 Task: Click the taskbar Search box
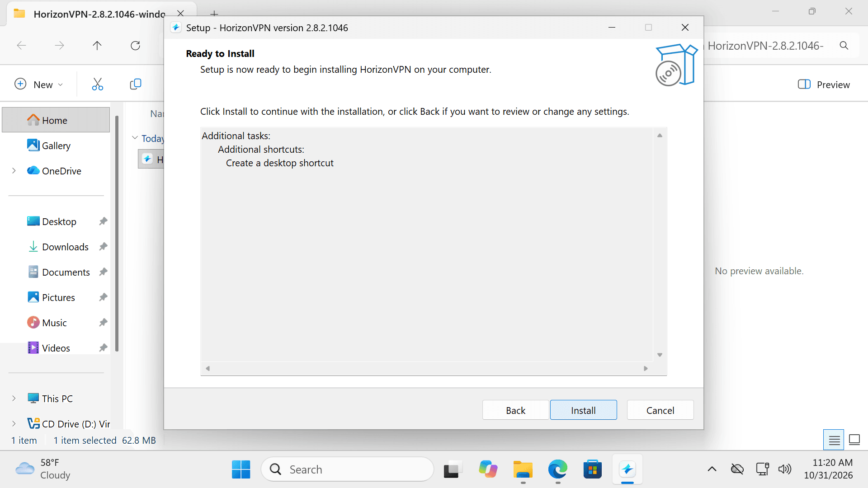coord(347,469)
